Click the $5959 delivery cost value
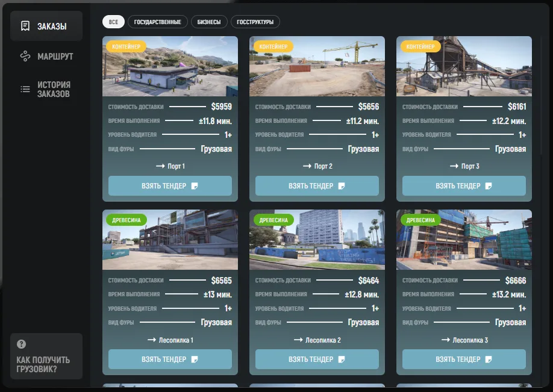 (222, 107)
